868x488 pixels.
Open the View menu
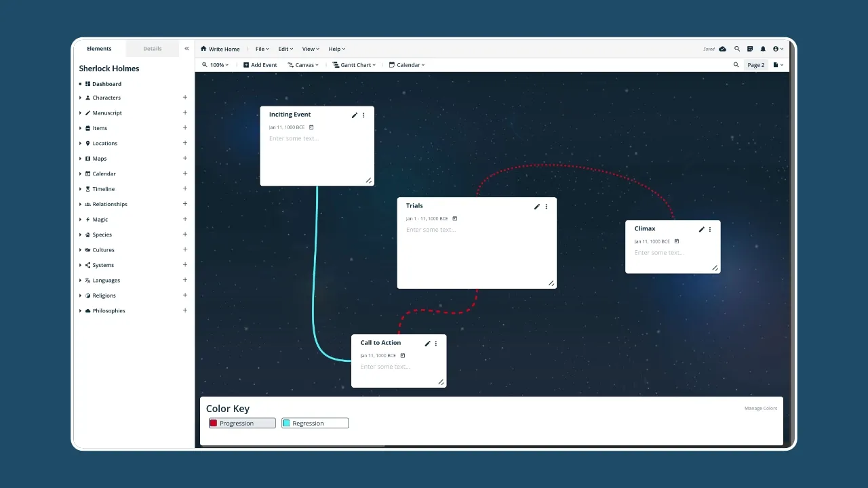pyautogui.click(x=310, y=48)
